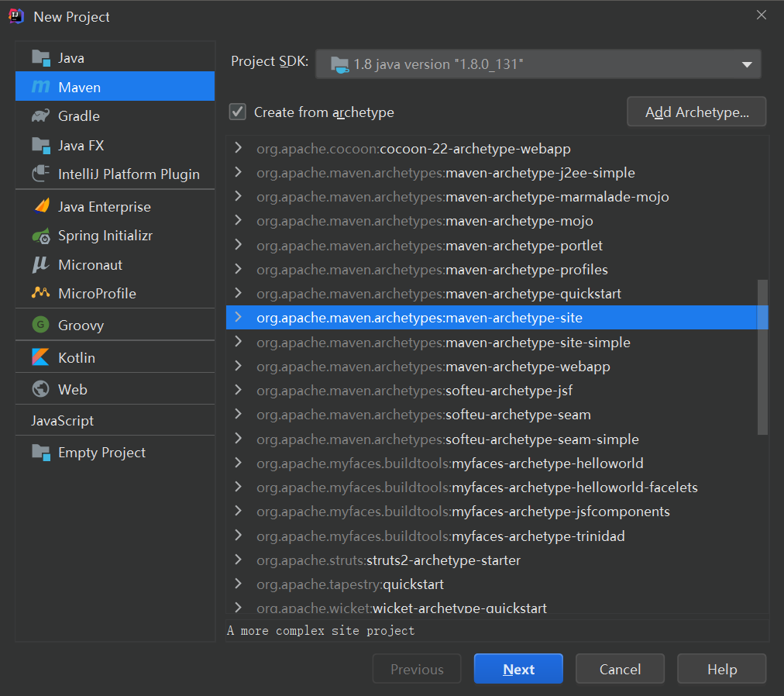Select myfaces-archetype-helloworld-facelets row

497,487
